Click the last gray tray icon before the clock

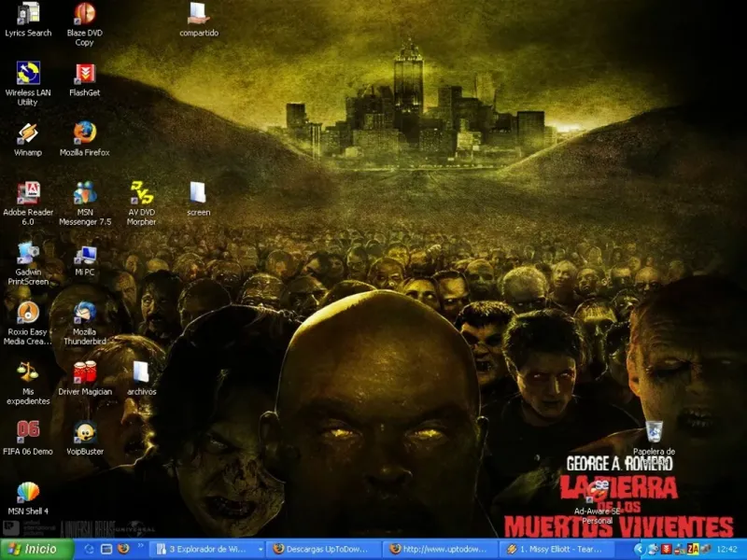pyautogui.click(x=705, y=549)
